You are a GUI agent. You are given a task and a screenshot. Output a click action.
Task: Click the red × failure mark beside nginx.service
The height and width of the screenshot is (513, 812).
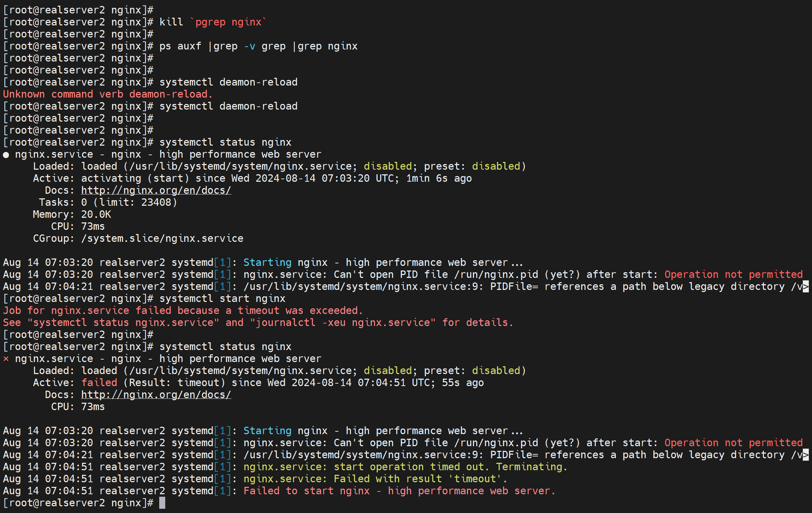[6, 359]
